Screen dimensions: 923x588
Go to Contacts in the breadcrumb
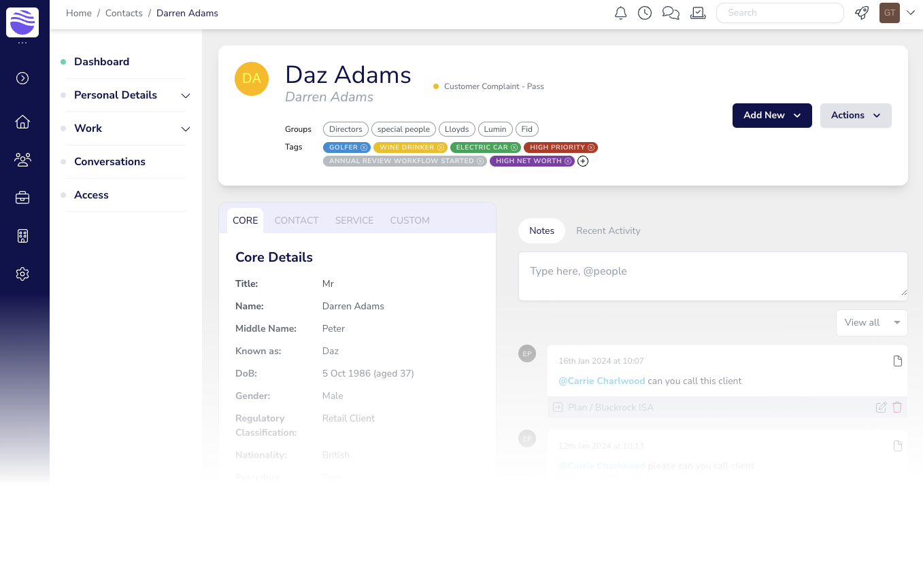point(124,13)
